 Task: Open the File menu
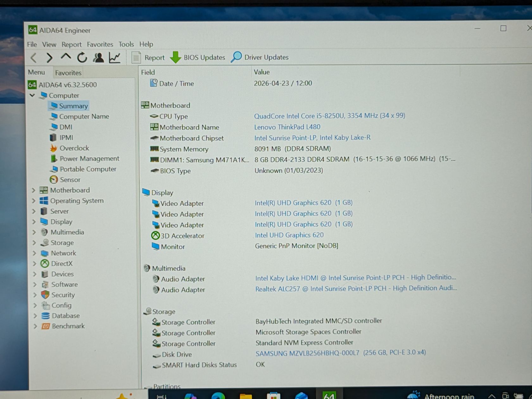[32, 44]
